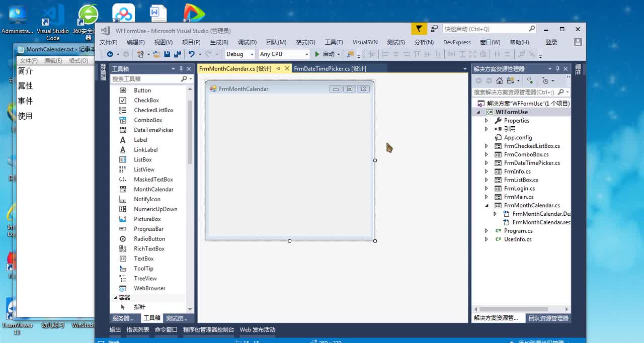Open the 程序包管理器控制台 tab
The image size is (644, 343).
tap(208, 330)
